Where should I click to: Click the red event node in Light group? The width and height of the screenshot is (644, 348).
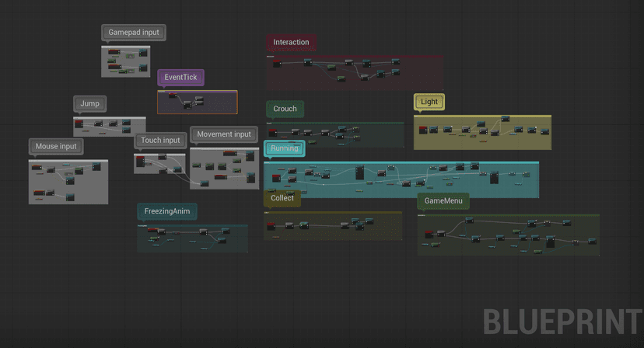424,130
